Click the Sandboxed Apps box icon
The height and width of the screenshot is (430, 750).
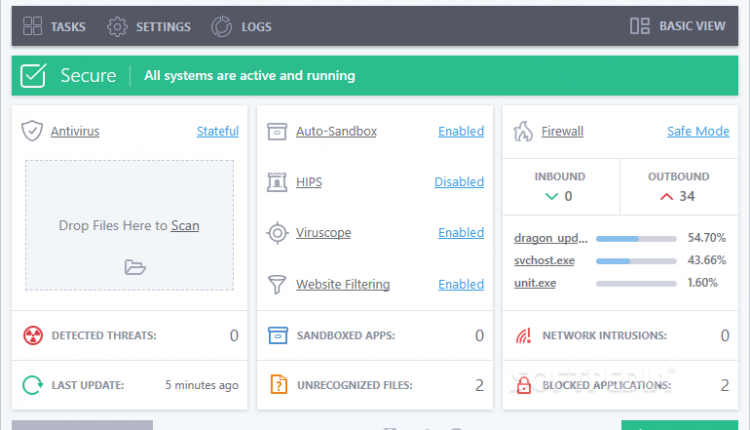coord(277,335)
